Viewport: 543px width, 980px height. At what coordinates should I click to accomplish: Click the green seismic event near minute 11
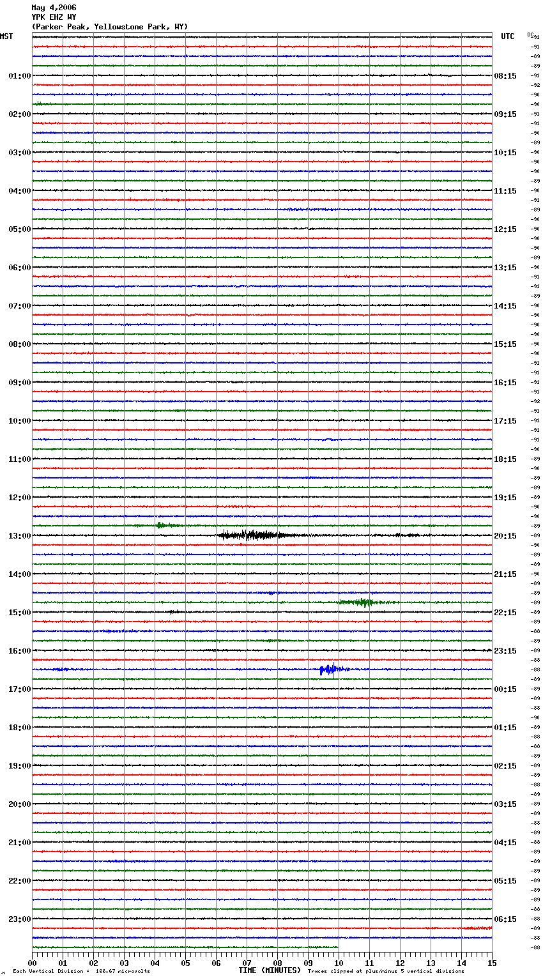(365, 602)
